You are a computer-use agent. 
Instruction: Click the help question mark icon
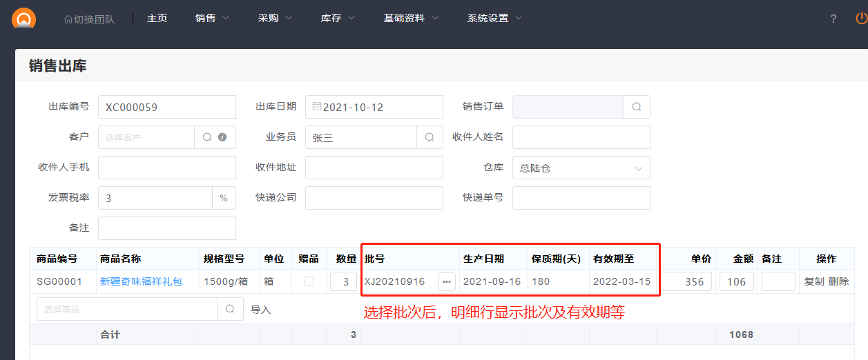tap(833, 19)
